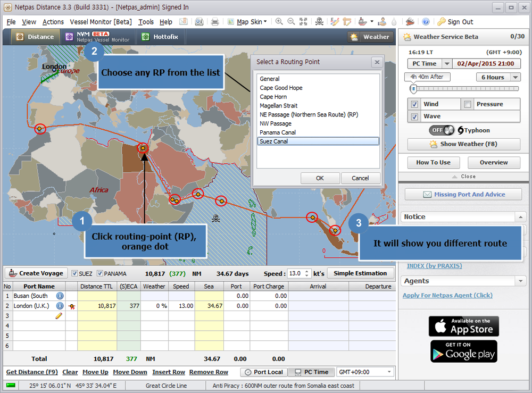Expand the Agents section

coord(520,281)
